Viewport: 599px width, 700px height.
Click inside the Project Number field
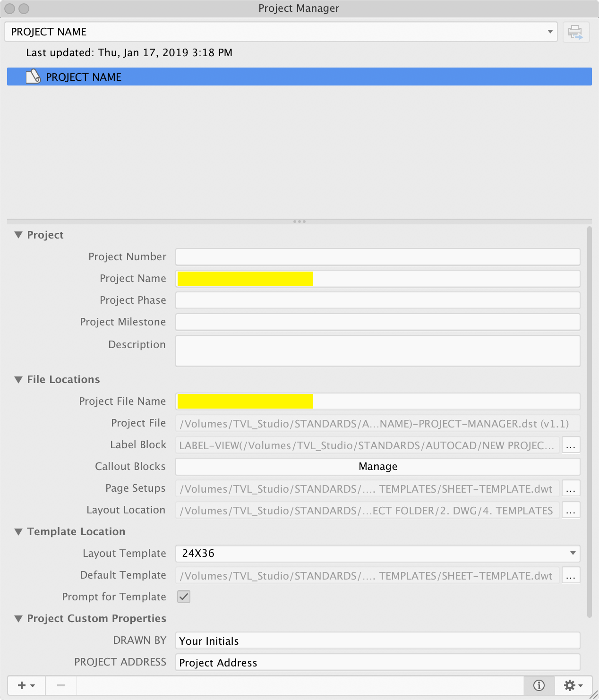(x=377, y=256)
